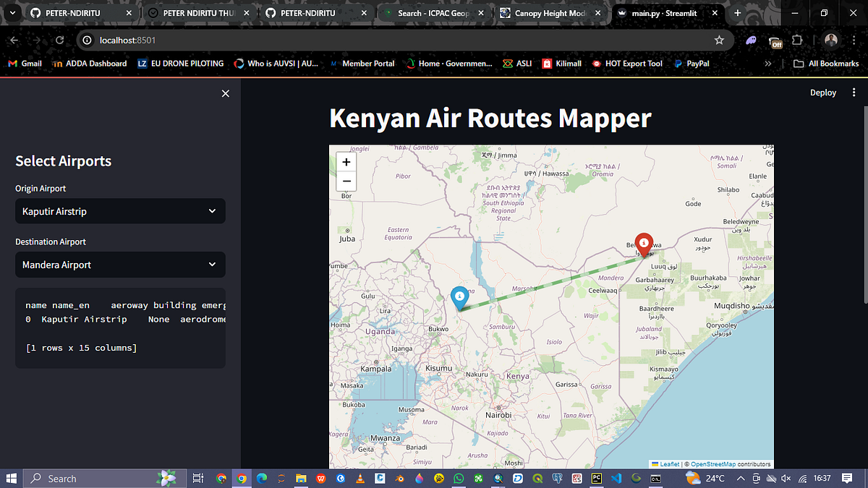Open the Streamlit three-dot options menu
The image size is (868, 488).
pos(854,93)
